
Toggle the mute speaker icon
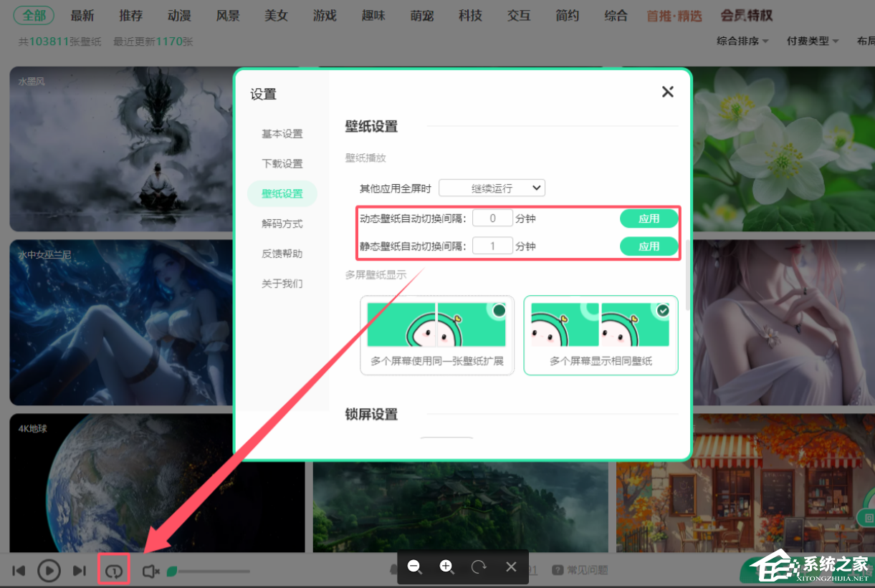(150, 572)
